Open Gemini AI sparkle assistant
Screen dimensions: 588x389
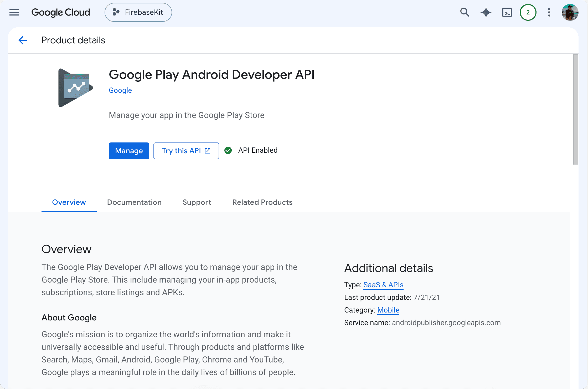click(486, 12)
